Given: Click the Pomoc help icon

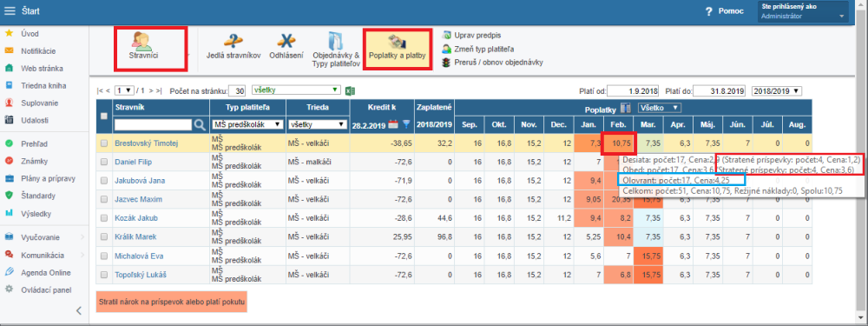Looking at the screenshot, I should pos(708,11).
